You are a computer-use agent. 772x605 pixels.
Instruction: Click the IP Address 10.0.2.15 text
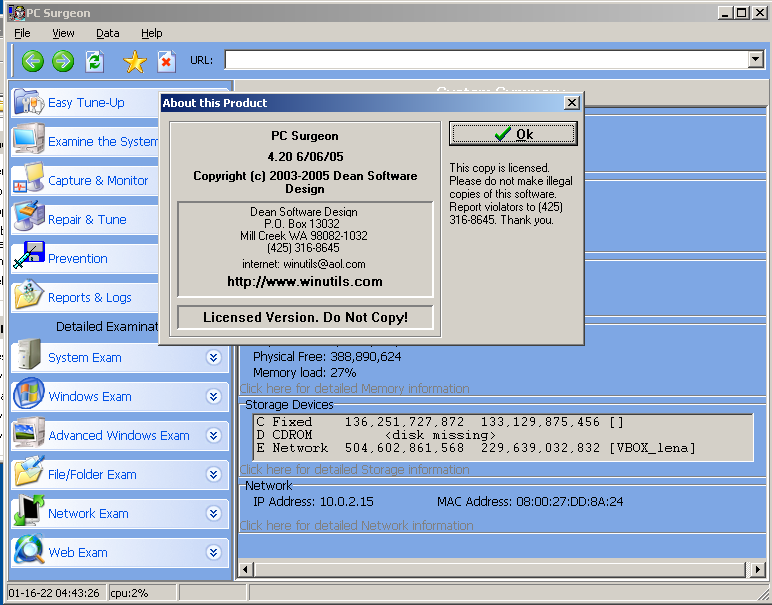[x=313, y=501]
